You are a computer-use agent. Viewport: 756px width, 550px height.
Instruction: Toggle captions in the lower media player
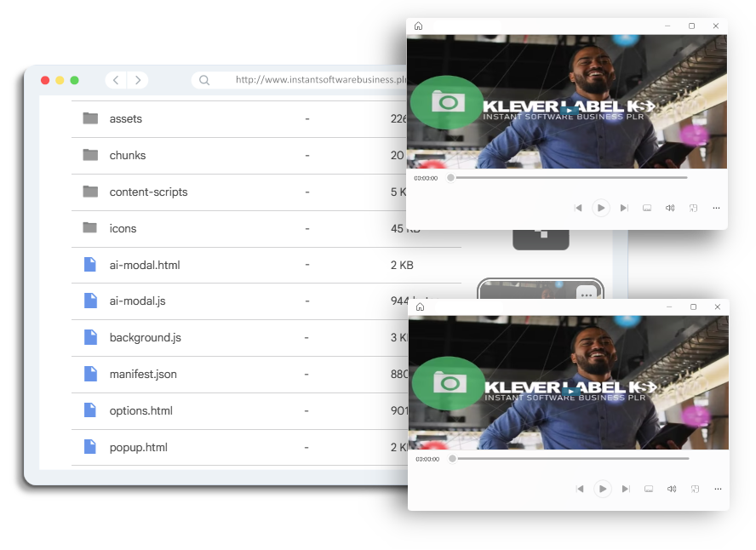(649, 489)
